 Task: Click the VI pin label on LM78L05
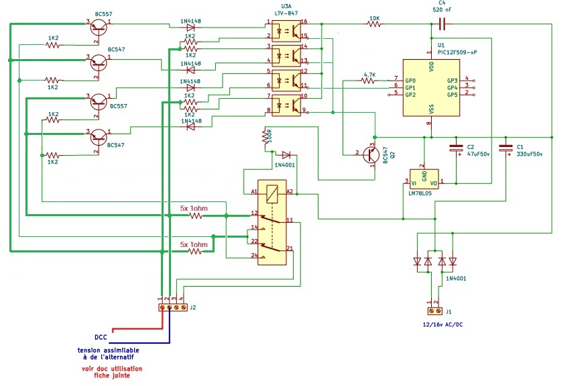(x=414, y=184)
